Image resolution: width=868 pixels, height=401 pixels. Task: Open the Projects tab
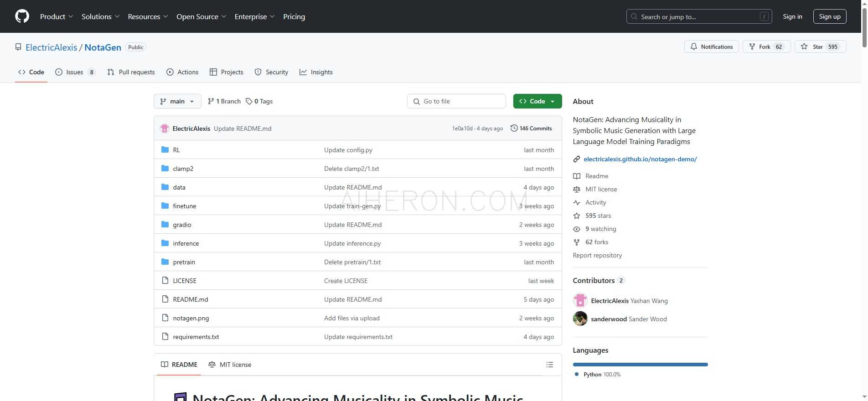[x=227, y=72]
